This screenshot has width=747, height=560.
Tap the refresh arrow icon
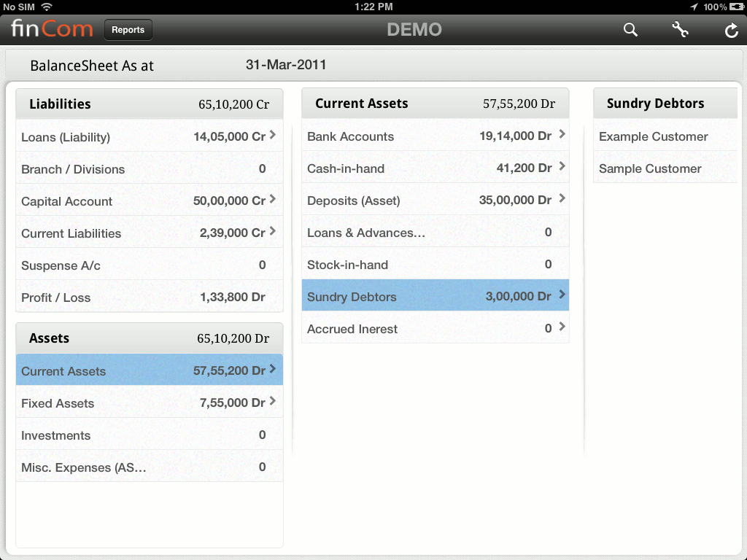[731, 30]
